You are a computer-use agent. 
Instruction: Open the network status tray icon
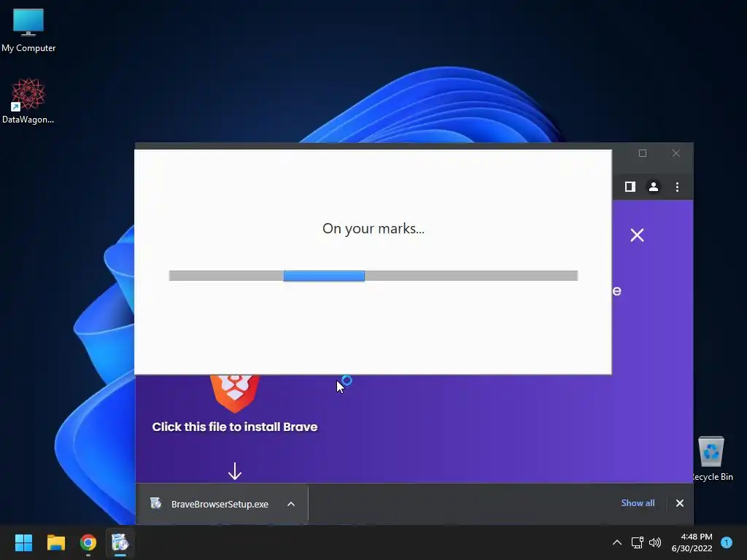[637, 542]
